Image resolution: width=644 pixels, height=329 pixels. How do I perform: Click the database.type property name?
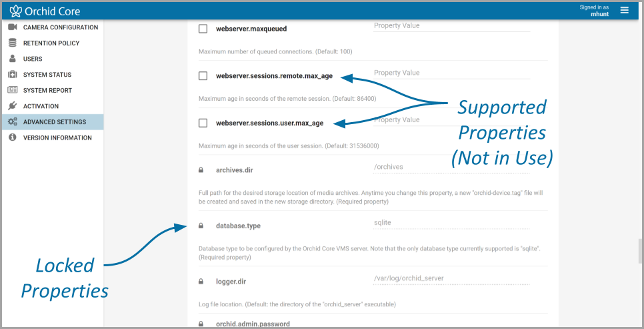[x=238, y=226]
